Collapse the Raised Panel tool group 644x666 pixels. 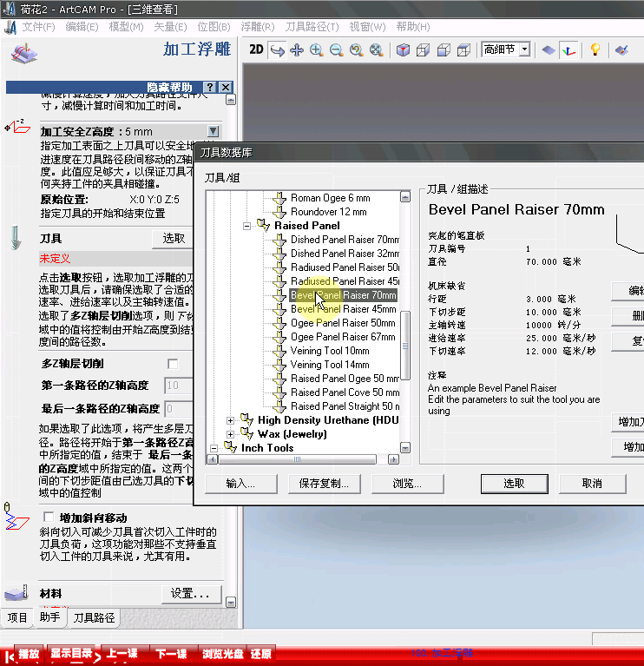247,226
